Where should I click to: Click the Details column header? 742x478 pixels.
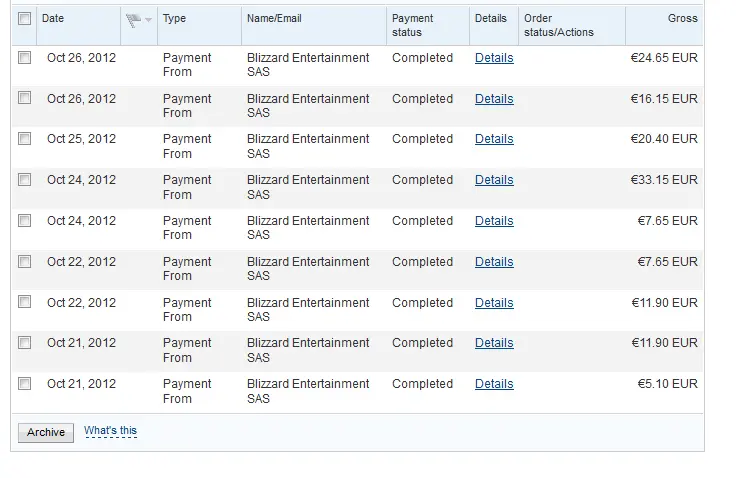pos(490,18)
